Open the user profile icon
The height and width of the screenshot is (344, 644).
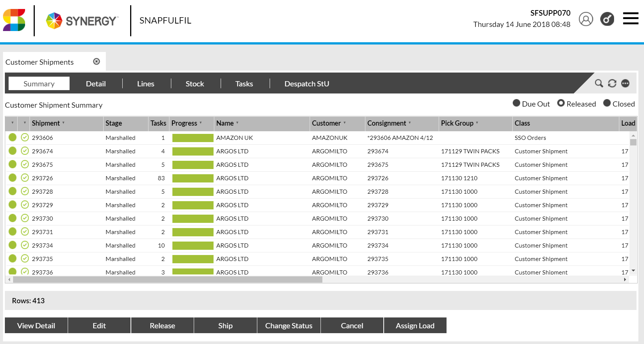pyautogui.click(x=586, y=19)
